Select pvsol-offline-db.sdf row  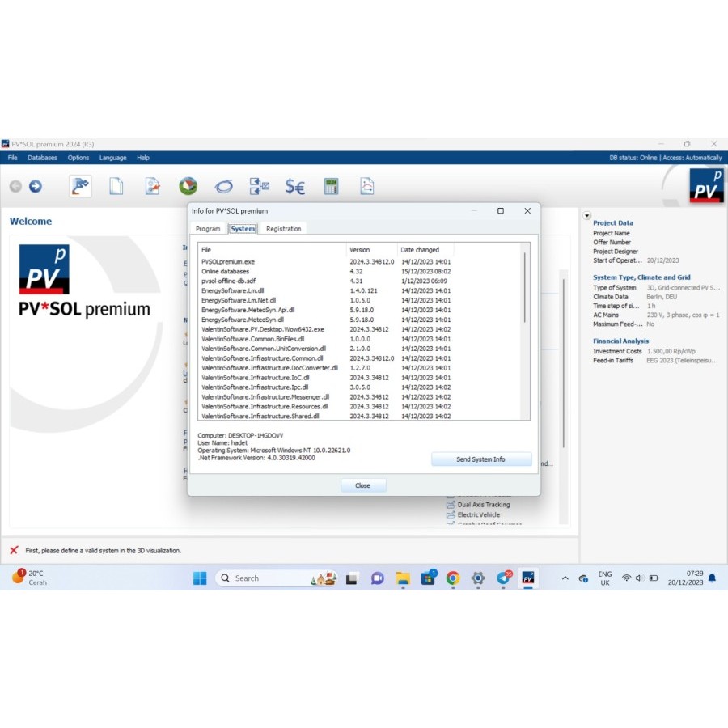[325, 281]
